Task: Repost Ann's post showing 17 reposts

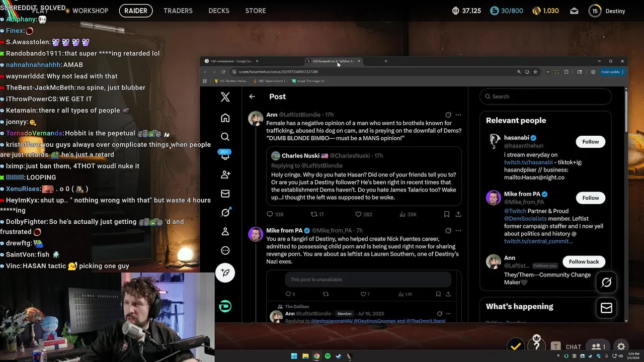Action: click(317, 214)
